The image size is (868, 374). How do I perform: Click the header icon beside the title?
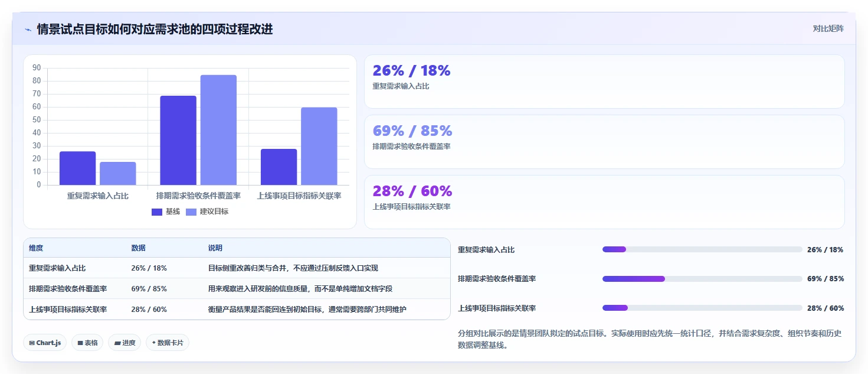pos(28,30)
